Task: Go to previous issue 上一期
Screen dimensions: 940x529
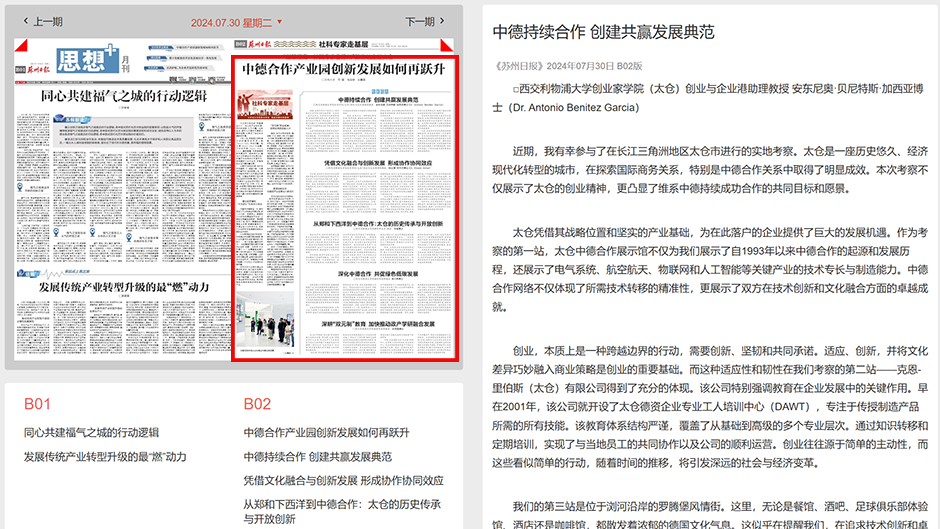Action: pos(43,22)
